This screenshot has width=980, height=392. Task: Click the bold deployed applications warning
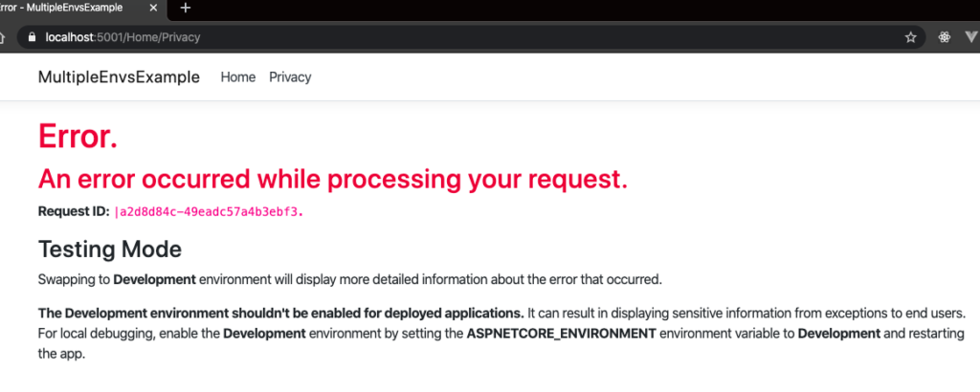[280, 313]
